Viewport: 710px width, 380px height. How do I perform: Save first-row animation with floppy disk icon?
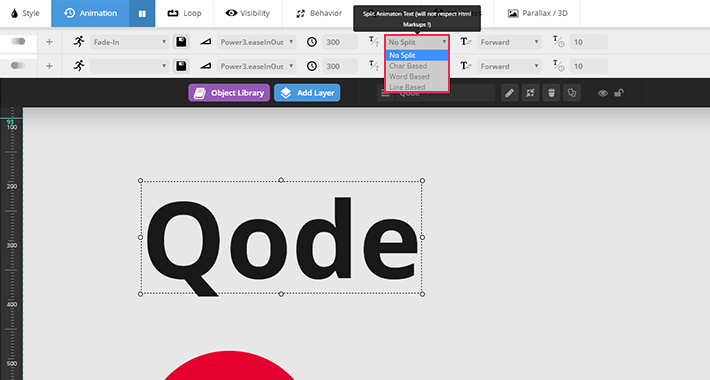181,42
